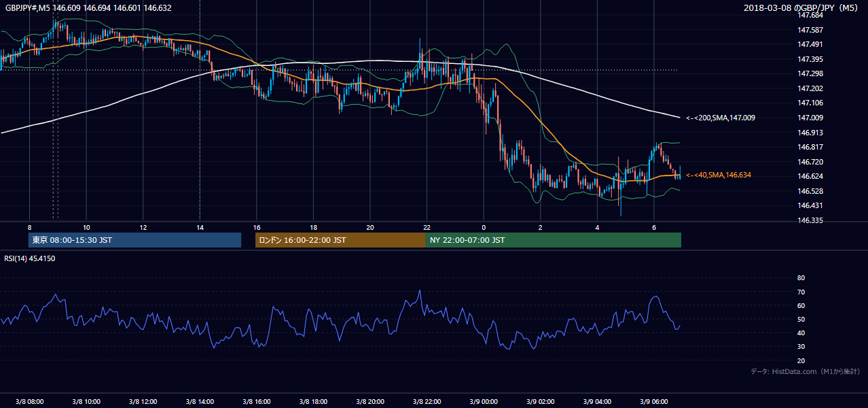Click the 3/8 08:00 time axis label

pos(29,401)
